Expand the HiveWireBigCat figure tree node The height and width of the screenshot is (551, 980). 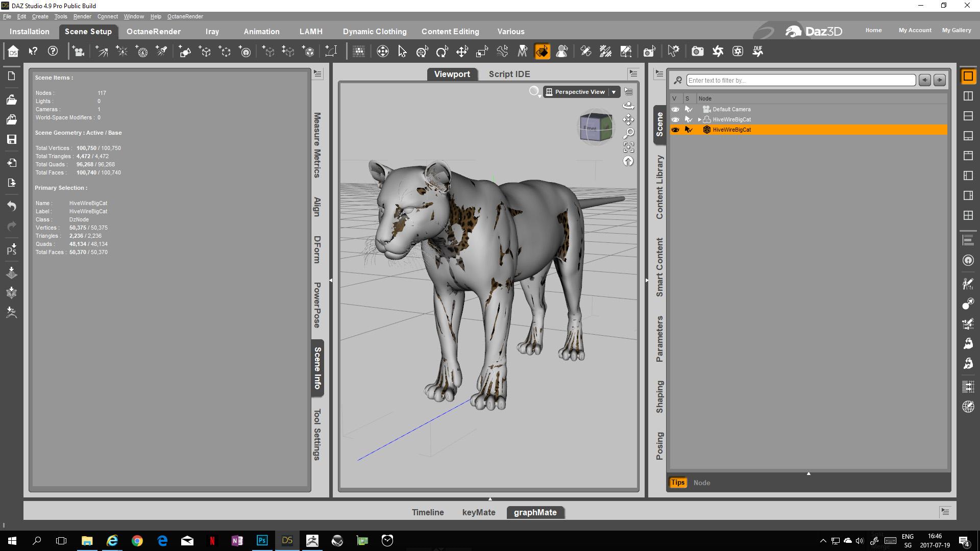point(699,119)
